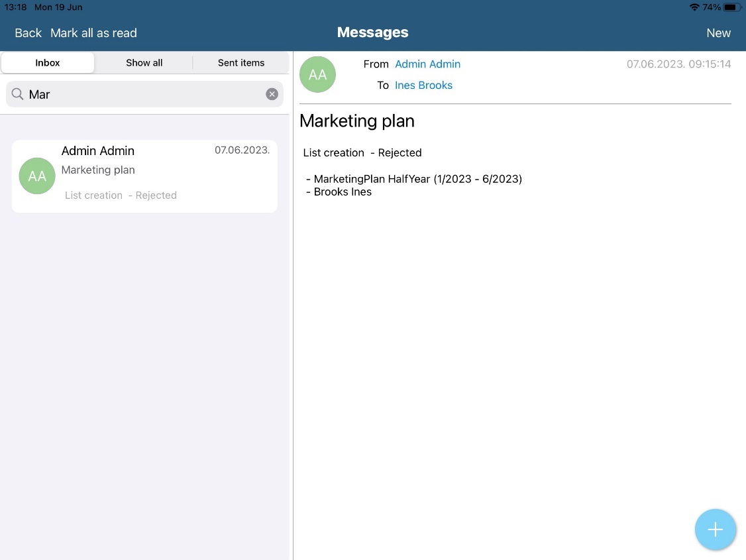Screen dimensions: 746x560
Task: Clear the search text with the X icon
Action: click(272, 94)
